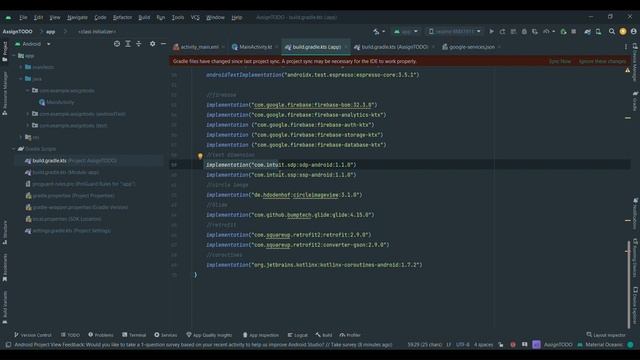Click AssignTODO breadcrumb in navigation bar
Viewport: 640px width, 360px height.
pos(18,31)
